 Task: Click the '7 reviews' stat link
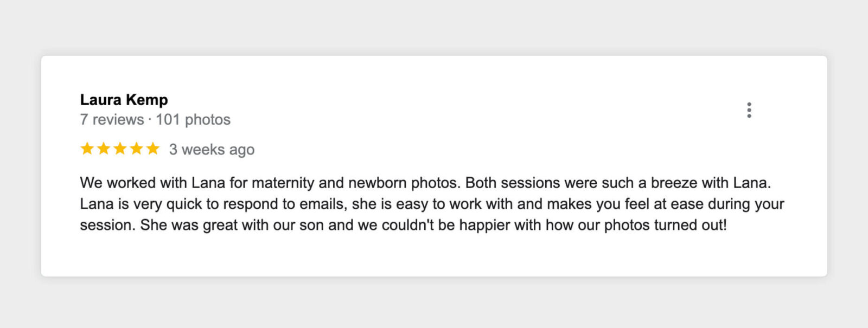111,119
